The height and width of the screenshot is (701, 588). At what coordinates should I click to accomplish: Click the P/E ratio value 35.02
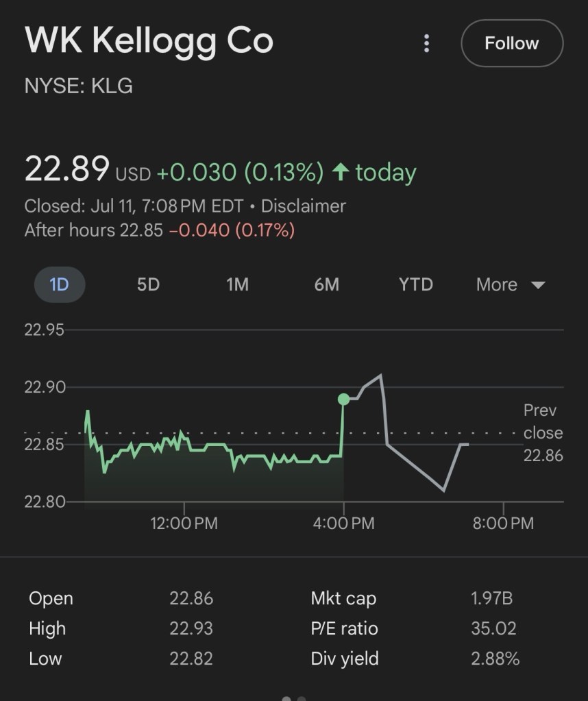[493, 628]
